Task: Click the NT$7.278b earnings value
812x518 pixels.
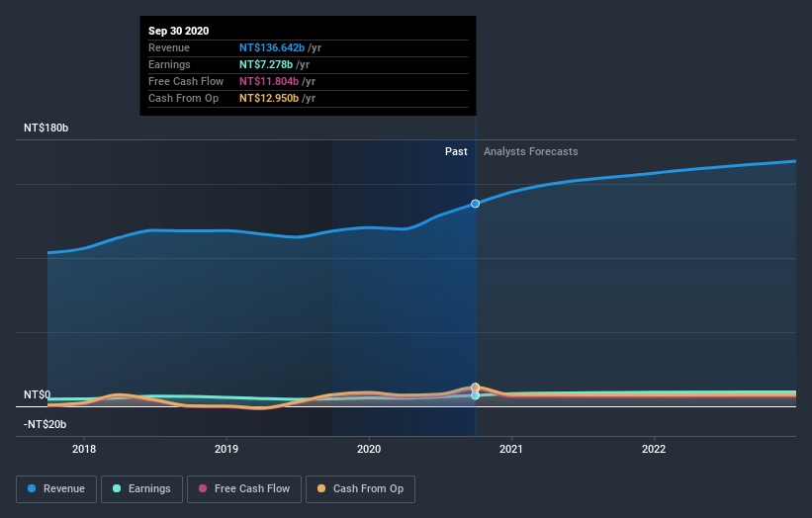Action: point(266,64)
